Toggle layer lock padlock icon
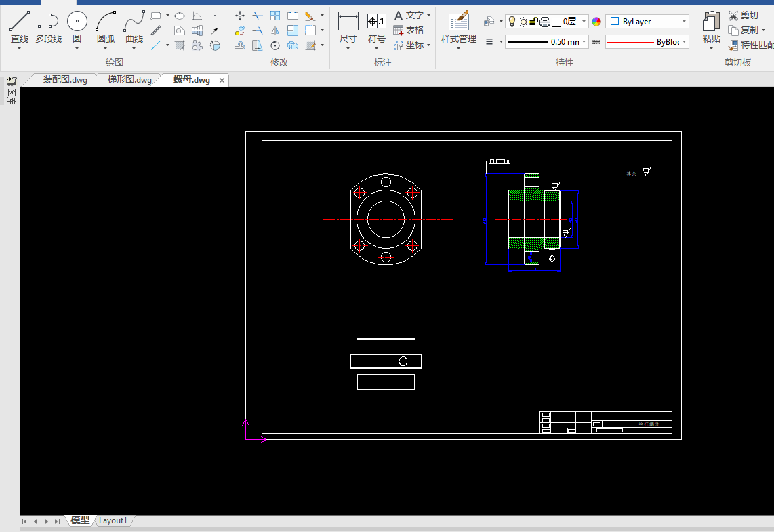774x532 pixels. coord(533,22)
